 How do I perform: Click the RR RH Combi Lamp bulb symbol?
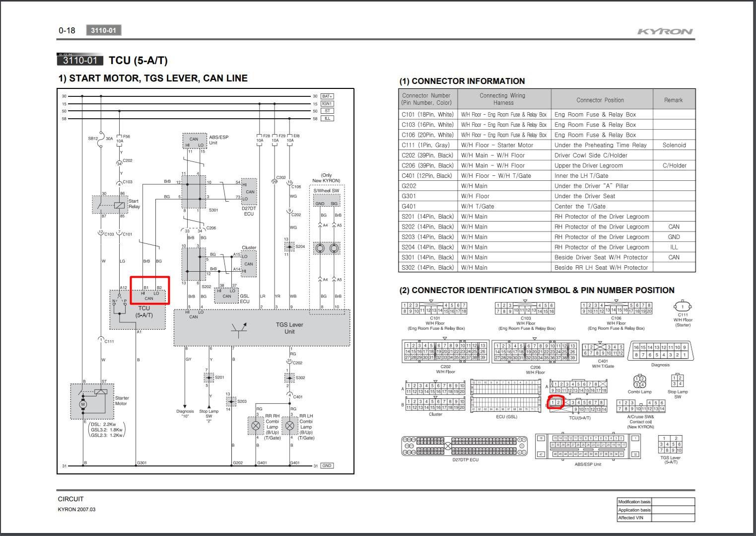coord(256,426)
